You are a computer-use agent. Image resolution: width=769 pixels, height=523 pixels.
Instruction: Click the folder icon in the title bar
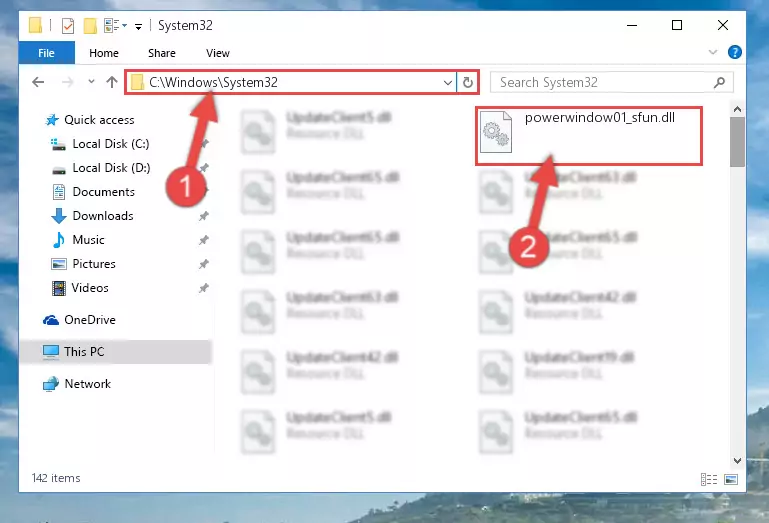click(x=35, y=25)
